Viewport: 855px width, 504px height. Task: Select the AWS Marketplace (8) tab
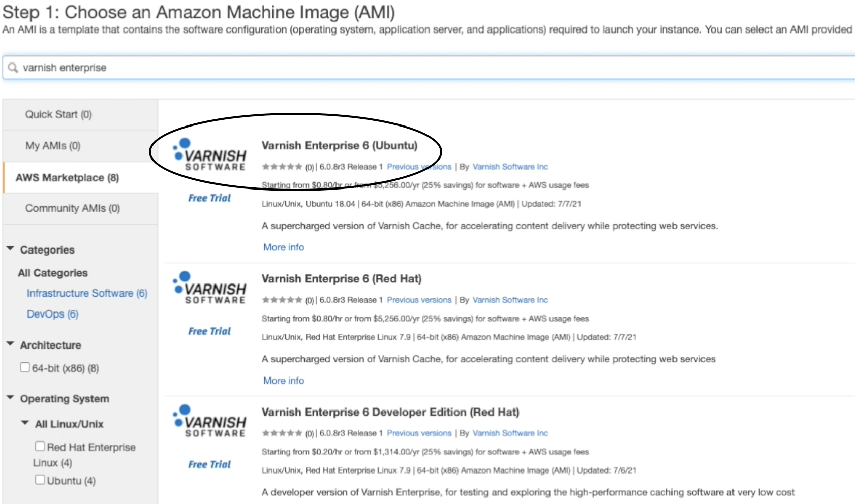point(80,177)
